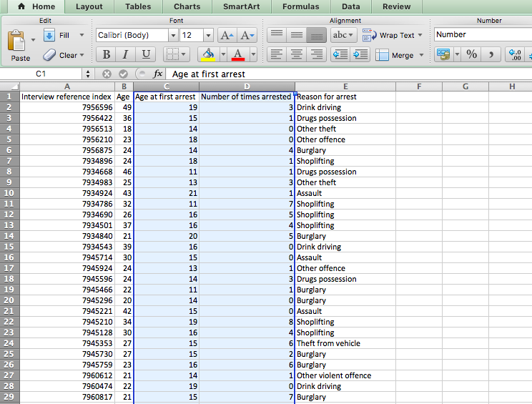Click the percent style icon

[x=471, y=54]
